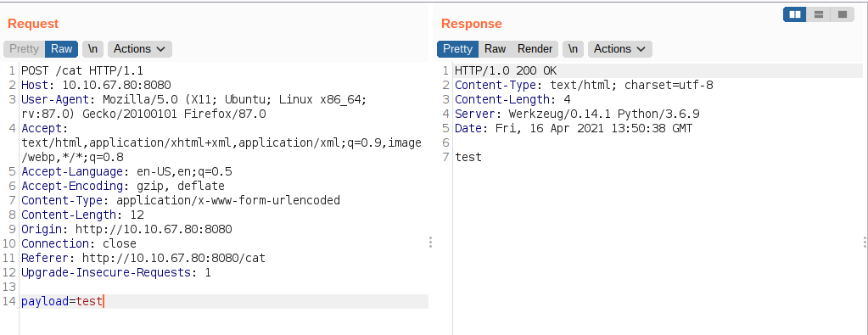The image size is (868, 335).
Task: Switch to side-by-side split layout icon
Action: (795, 14)
